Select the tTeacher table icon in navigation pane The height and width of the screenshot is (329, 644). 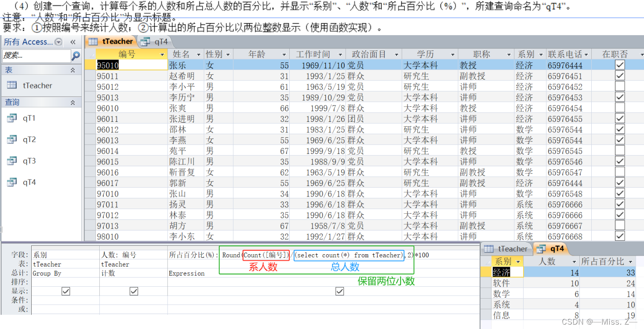pos(12,85)
